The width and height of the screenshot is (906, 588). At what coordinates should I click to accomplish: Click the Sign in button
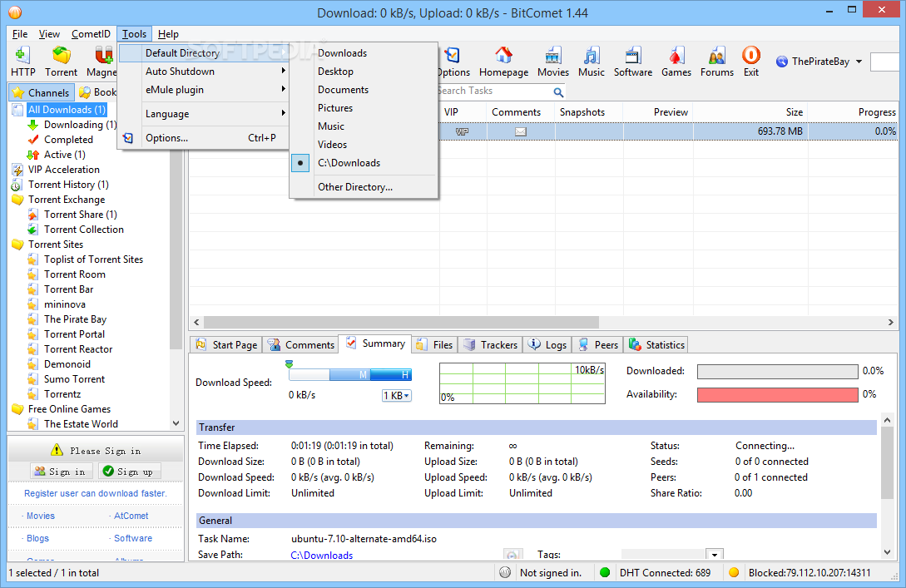60,472
